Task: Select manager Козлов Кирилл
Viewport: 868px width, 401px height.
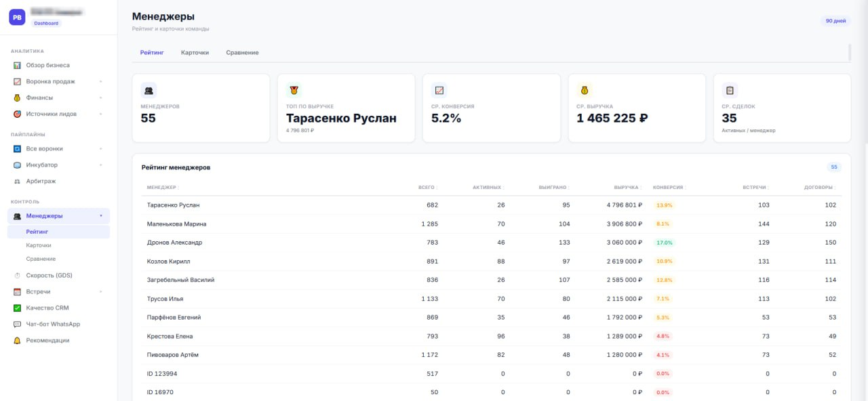Action: [168, 261]
